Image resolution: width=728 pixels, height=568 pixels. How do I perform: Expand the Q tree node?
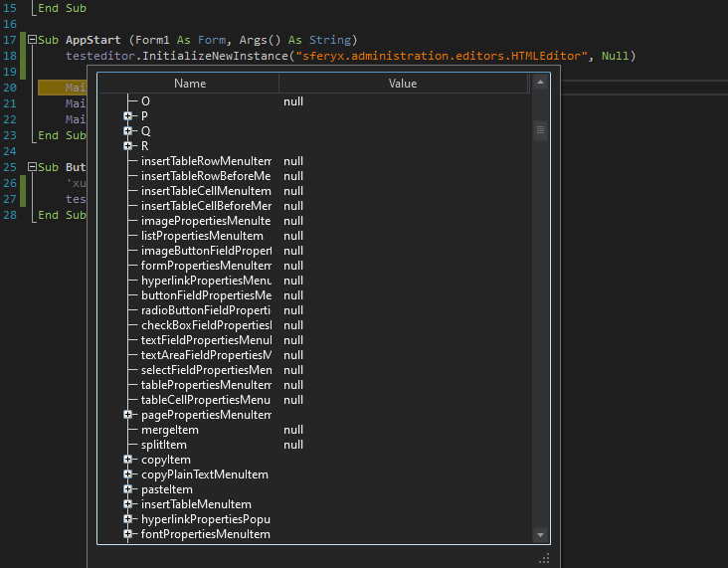(x=127, y=131)
